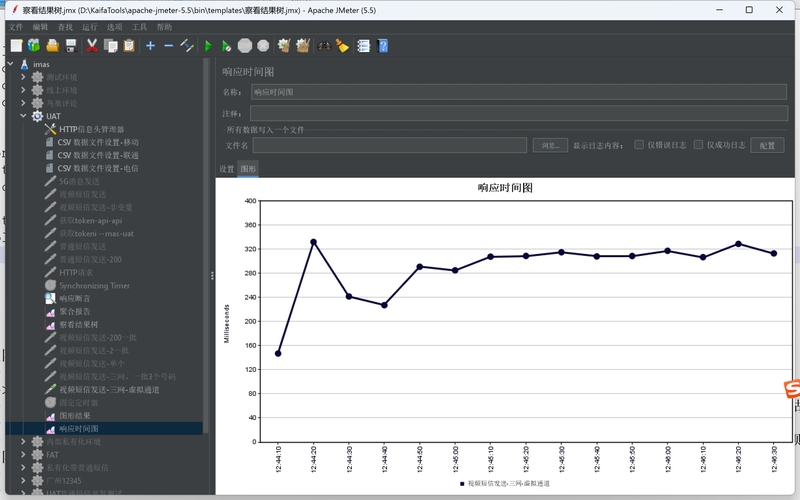Click the 配置 button

pyautogui.click(x=767, y=145)
